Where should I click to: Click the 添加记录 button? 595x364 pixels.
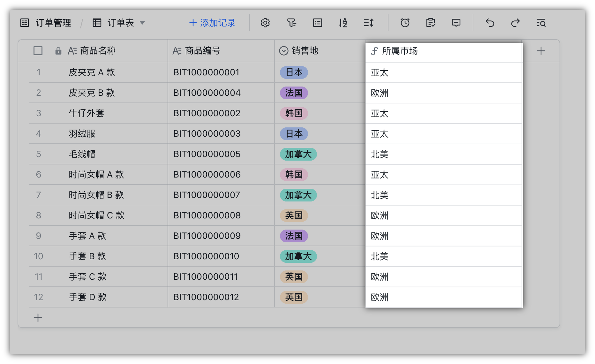tap(212, 23)
